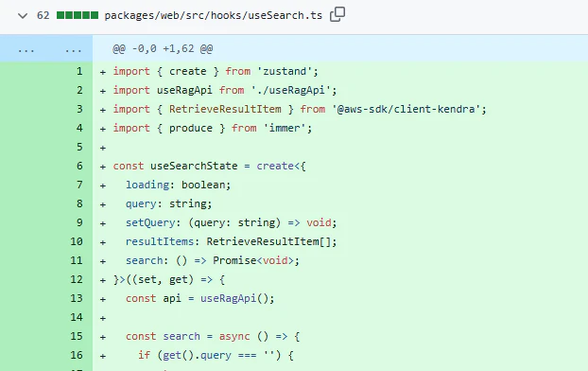
Task: Select line number 12
Action: [77, 279]
